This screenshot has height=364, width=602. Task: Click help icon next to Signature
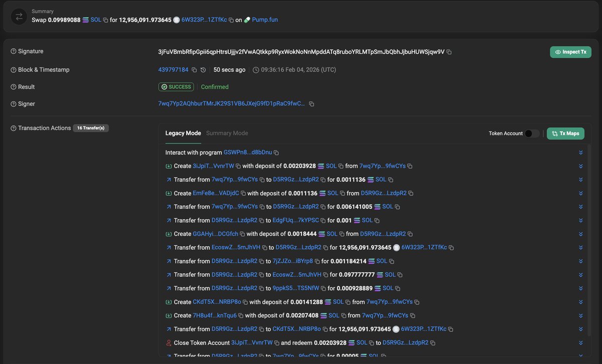click(14, 52)
